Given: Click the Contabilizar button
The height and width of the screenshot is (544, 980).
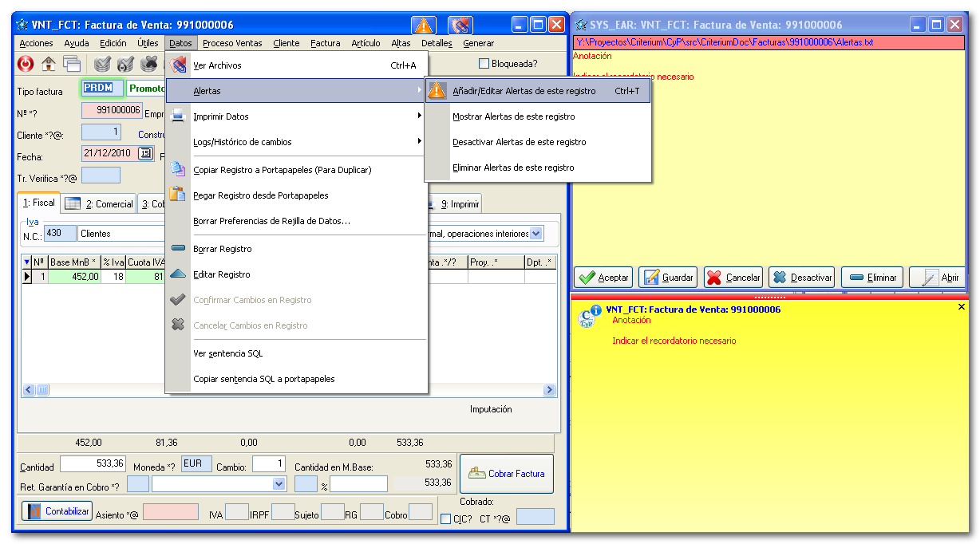Looking at the screenshot, I should pos(57,511).
